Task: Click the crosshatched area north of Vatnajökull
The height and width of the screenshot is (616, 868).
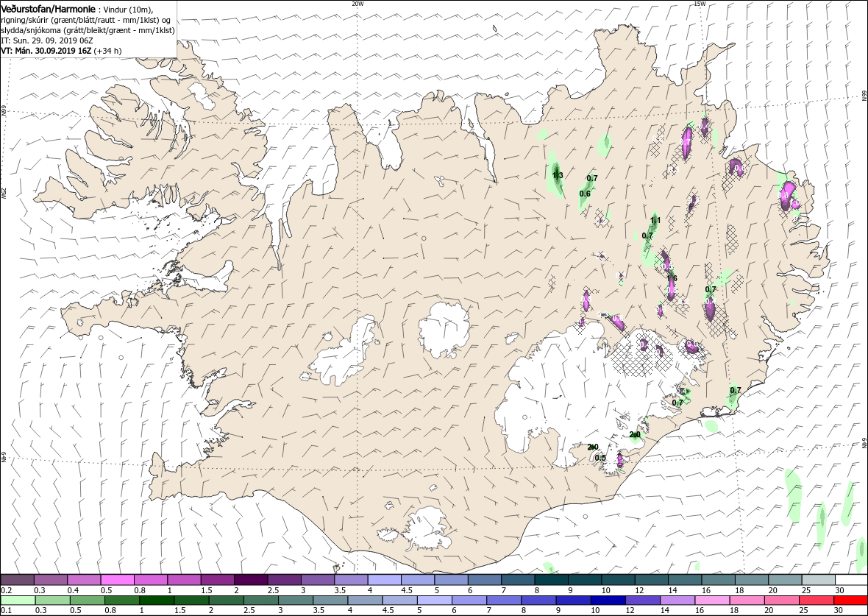Action: [x=642, y=353]
